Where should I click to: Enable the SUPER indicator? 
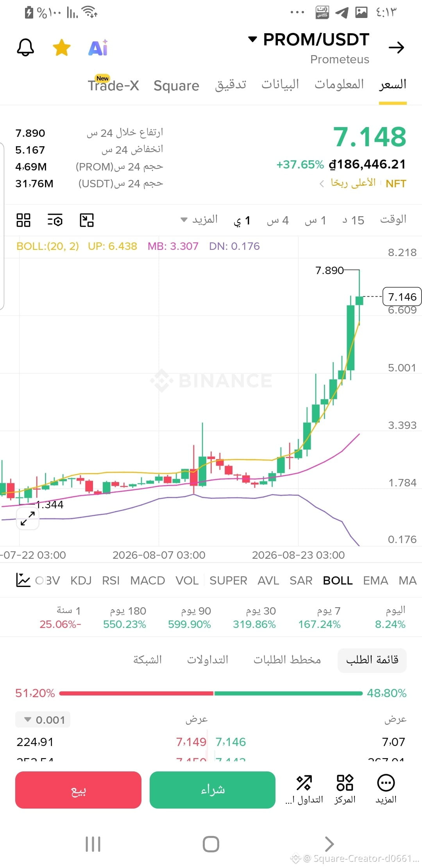click(228, 581)
